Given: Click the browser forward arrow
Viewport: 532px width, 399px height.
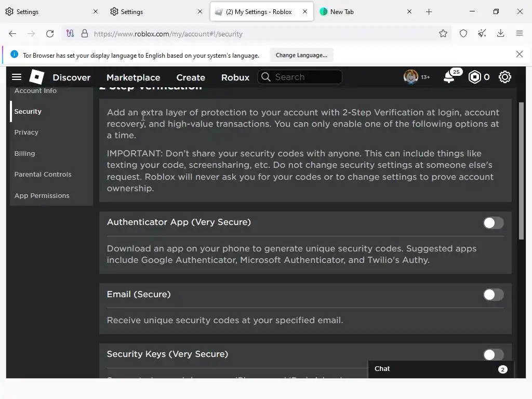Looking at the screenshot, I should pyautogui.click(x=31, y=34).
